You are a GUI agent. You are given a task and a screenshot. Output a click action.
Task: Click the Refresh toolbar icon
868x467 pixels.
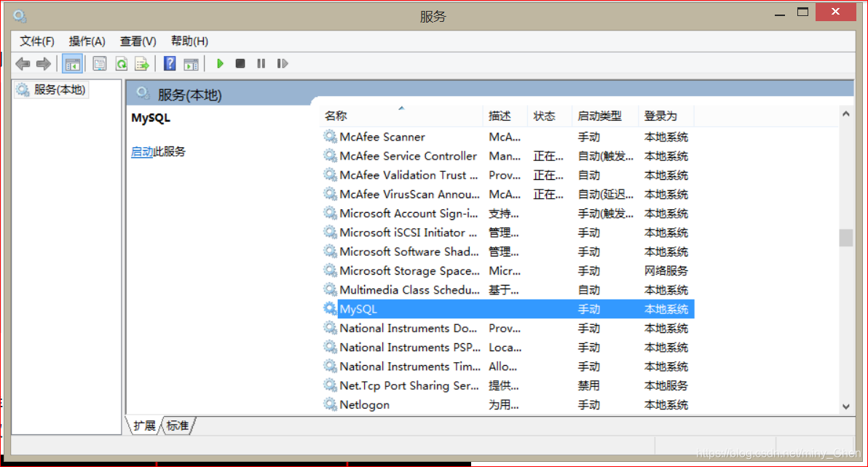[121, 63]
